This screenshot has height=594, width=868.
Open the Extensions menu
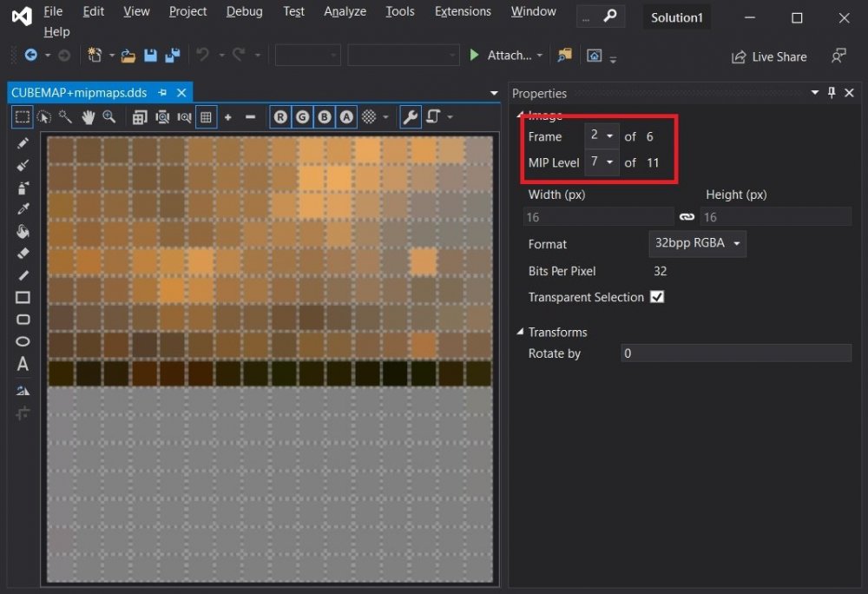pos(462,11)
